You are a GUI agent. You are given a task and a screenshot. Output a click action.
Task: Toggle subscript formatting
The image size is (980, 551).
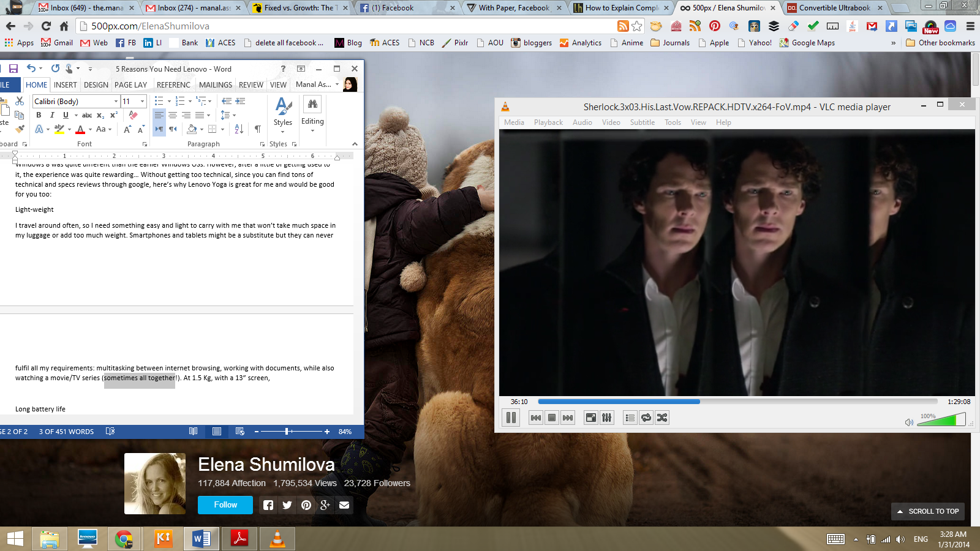[x=100, y=115]
